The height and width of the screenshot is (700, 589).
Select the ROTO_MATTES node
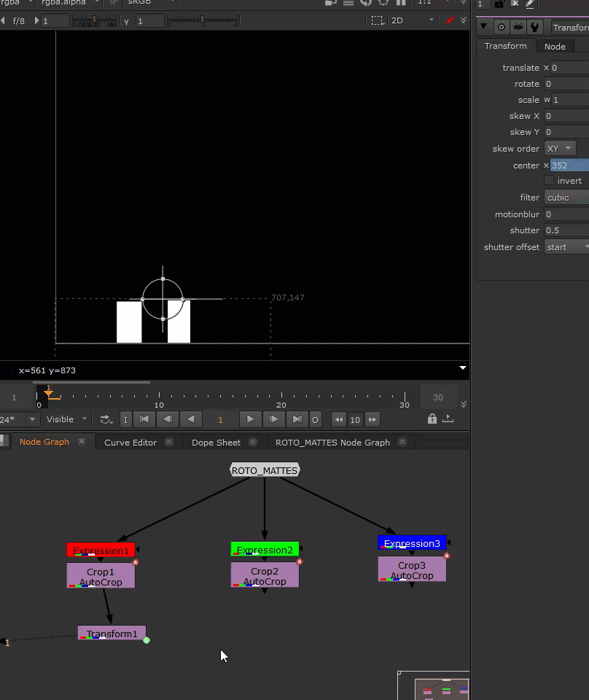tap(265, 470)
